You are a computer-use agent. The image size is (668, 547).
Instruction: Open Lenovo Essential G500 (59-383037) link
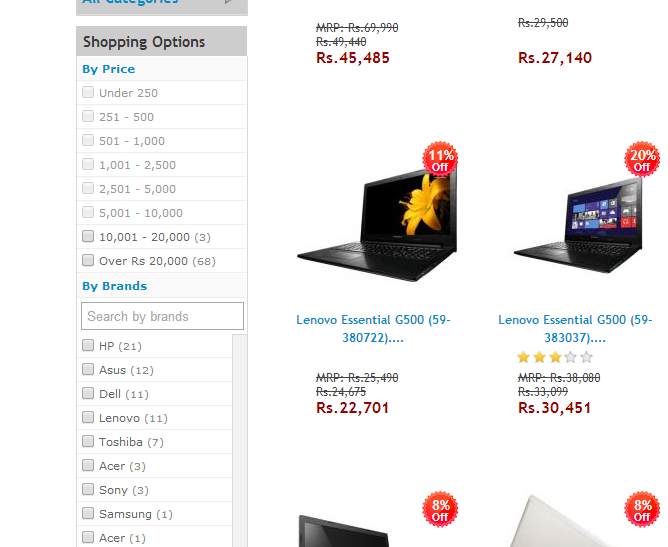point(575,328)
